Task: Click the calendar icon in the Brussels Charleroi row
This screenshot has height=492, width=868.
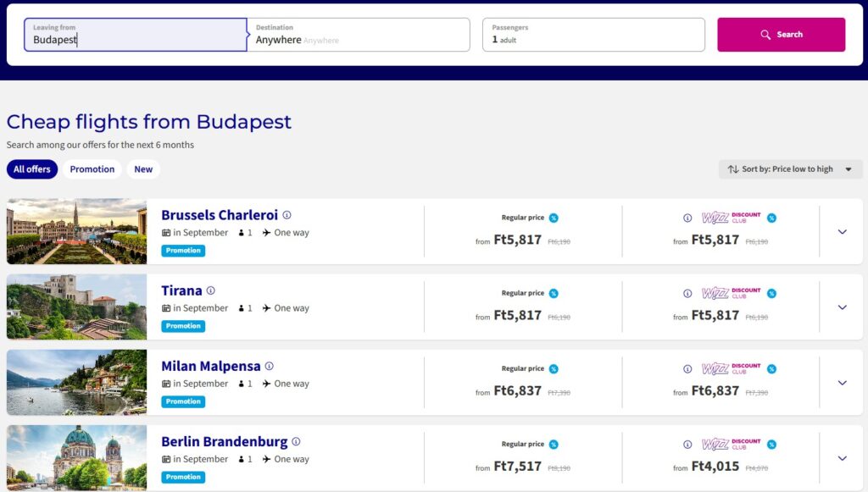Action: 166,233
